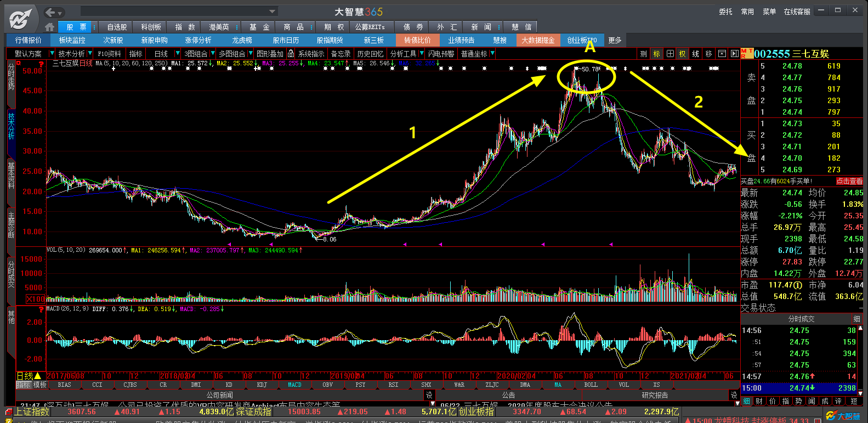Click the 闪电预警 button

pyautogui.click(x=441, y=54)
